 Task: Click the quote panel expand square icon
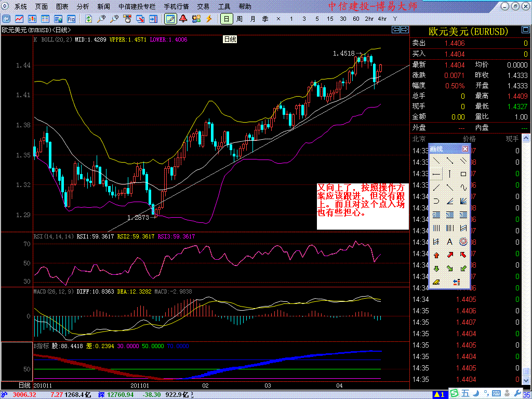click(x=525, y=31)
